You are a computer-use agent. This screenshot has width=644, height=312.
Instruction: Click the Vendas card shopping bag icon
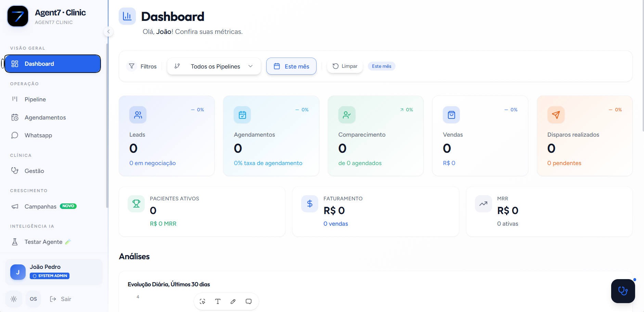[451, 115]
